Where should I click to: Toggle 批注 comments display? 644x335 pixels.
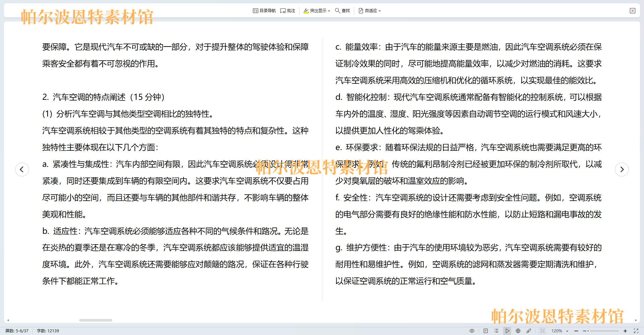click(x=287, y=11)
